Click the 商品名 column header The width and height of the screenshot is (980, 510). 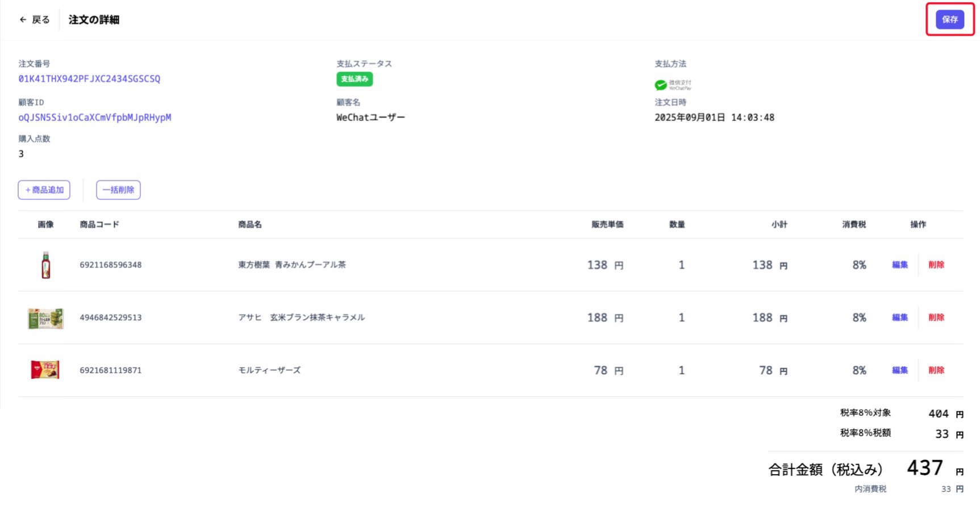[250, 224]
